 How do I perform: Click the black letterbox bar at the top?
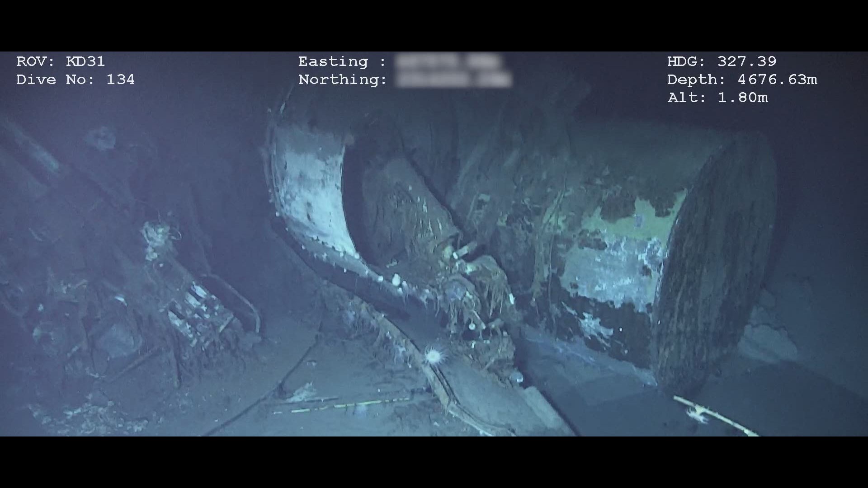point(434,25)
